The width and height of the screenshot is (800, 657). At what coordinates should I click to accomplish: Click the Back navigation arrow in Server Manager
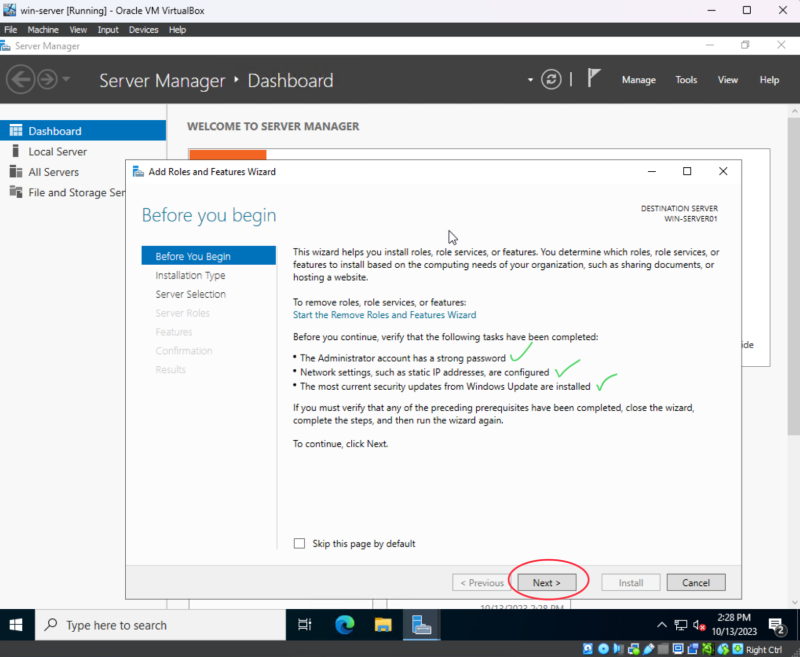click(x=21, y=80)
